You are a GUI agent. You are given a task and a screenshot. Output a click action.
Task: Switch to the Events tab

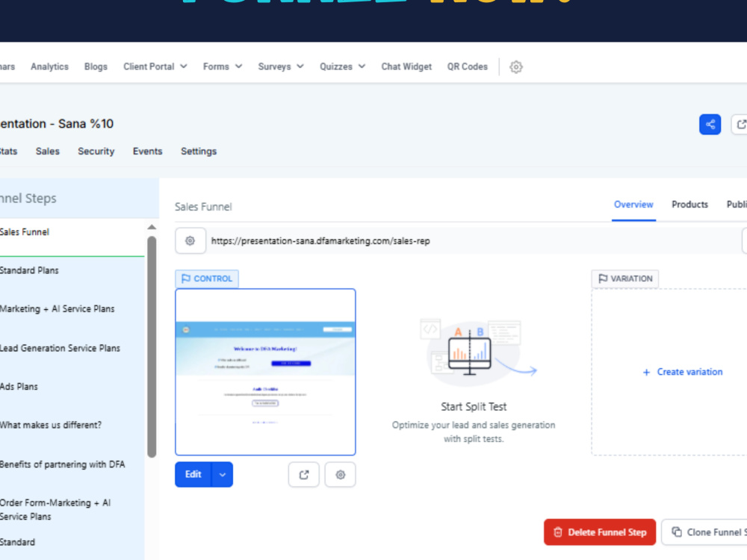[x=148, y=152]
